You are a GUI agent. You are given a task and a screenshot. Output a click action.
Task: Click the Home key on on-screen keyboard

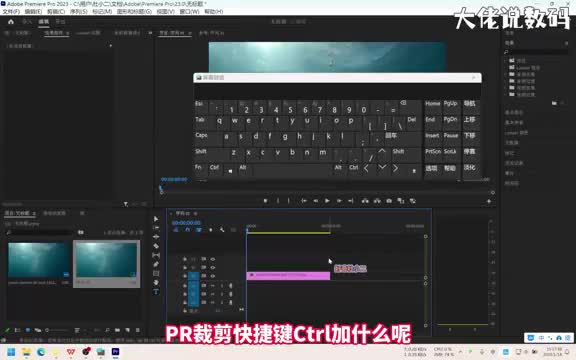point(433,104)
